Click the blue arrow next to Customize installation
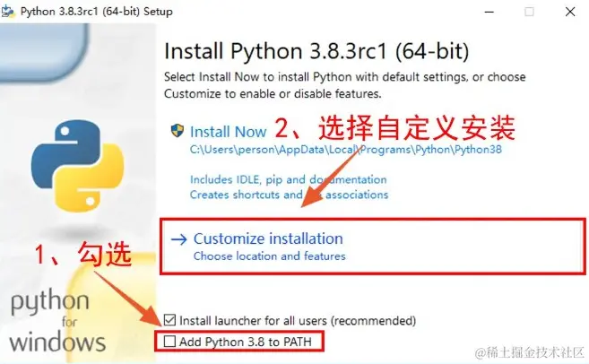The width and height of the screenshot is (589, 364). (178, 239)
